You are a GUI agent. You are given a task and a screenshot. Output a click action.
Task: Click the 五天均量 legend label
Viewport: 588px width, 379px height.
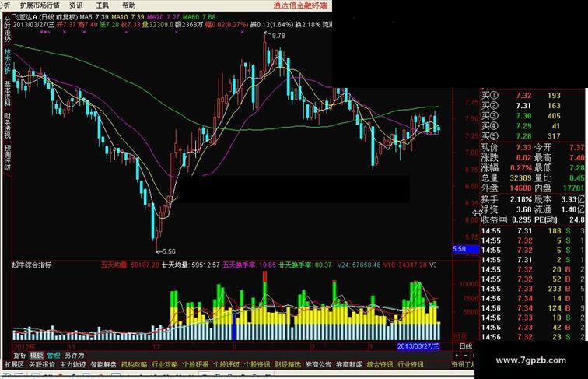(114, 265)
